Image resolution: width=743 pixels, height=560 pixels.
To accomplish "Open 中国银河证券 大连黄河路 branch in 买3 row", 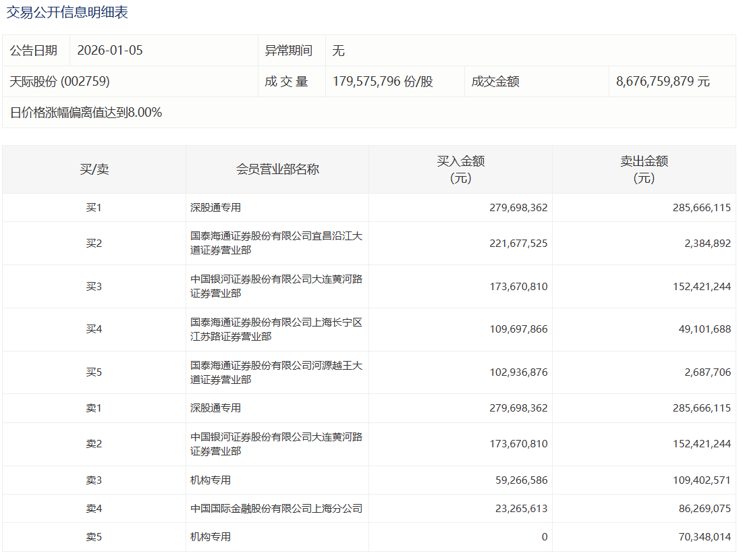I will (x=276, y=287).
